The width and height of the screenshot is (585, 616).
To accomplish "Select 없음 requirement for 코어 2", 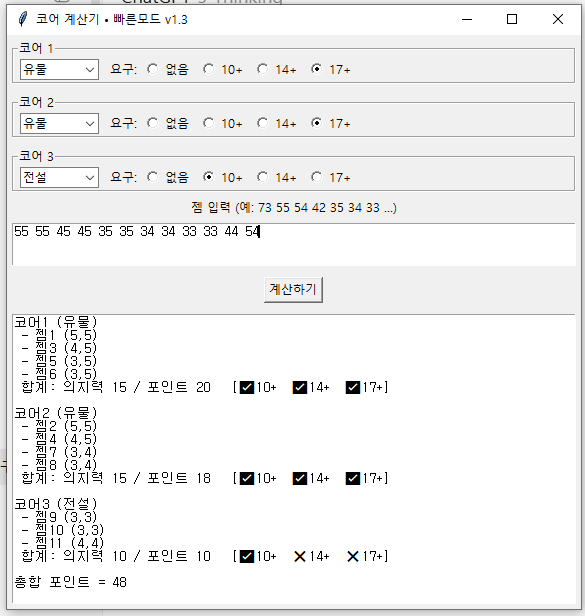I will click(x=168, y=123).
